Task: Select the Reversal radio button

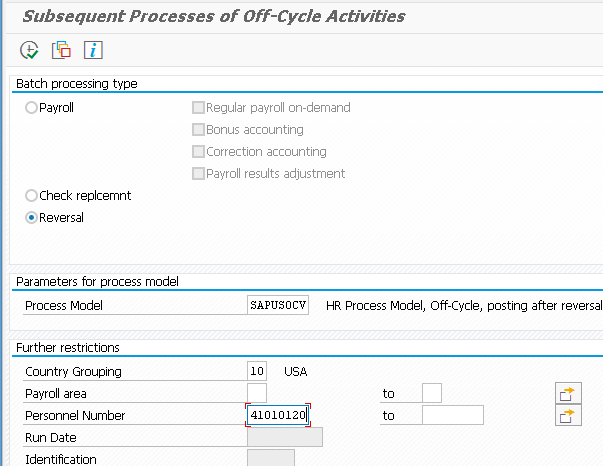Action: [x=32, y=217]
